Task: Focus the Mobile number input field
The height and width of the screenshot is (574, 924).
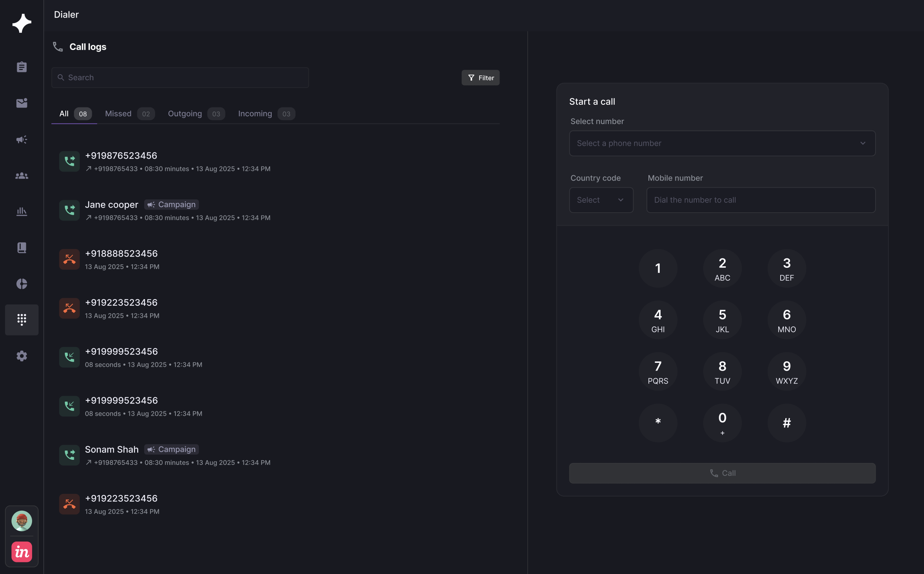Action: (761, 200)
